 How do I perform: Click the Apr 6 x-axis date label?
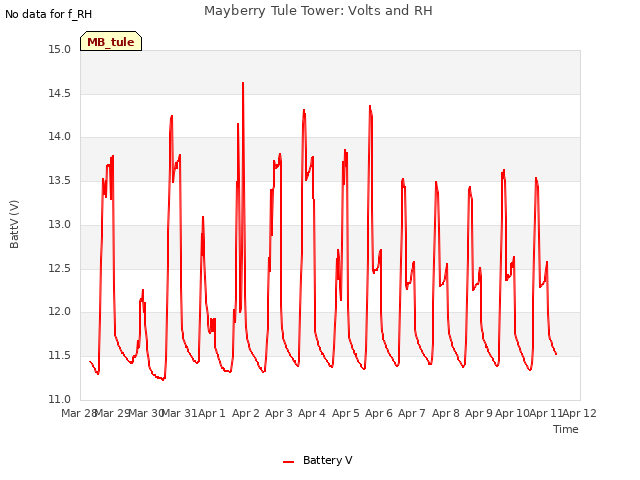(x=379, y=413)
